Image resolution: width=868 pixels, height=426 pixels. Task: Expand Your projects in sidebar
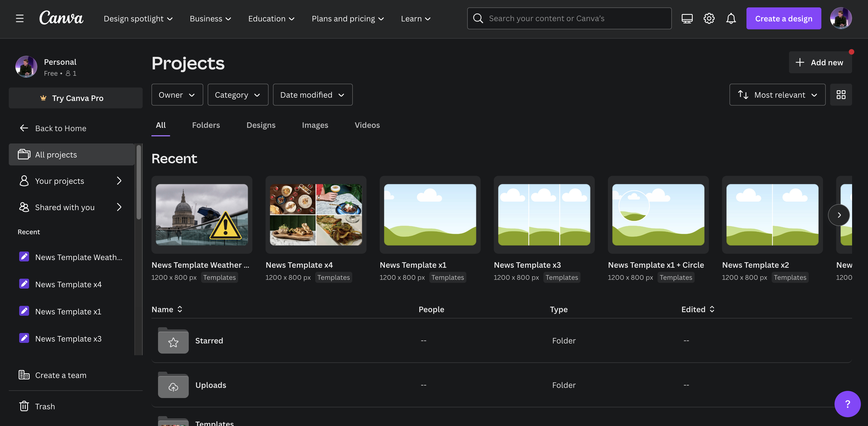click(119, 181)
